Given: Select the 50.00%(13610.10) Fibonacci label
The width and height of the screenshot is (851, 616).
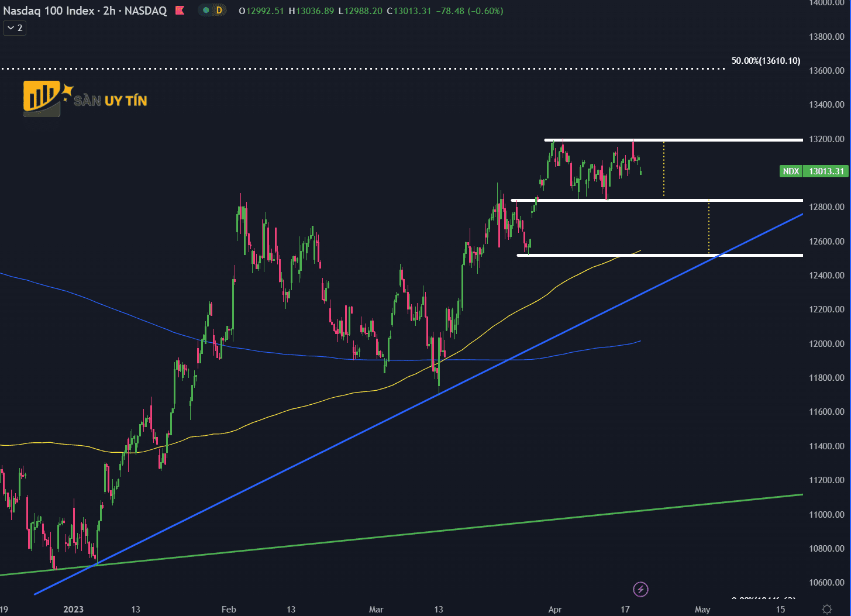Looking at the screenshot, I should (766, 61).
